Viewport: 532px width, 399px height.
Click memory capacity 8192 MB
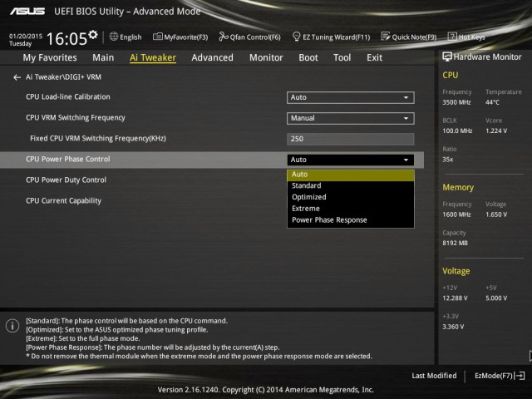pyautogui.click(x=455, y=243)
